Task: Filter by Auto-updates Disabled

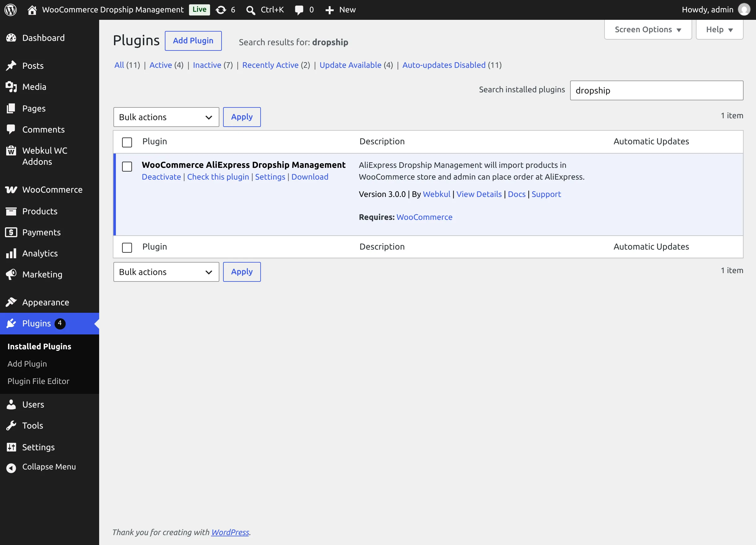Action: click(x=444, y=65)
